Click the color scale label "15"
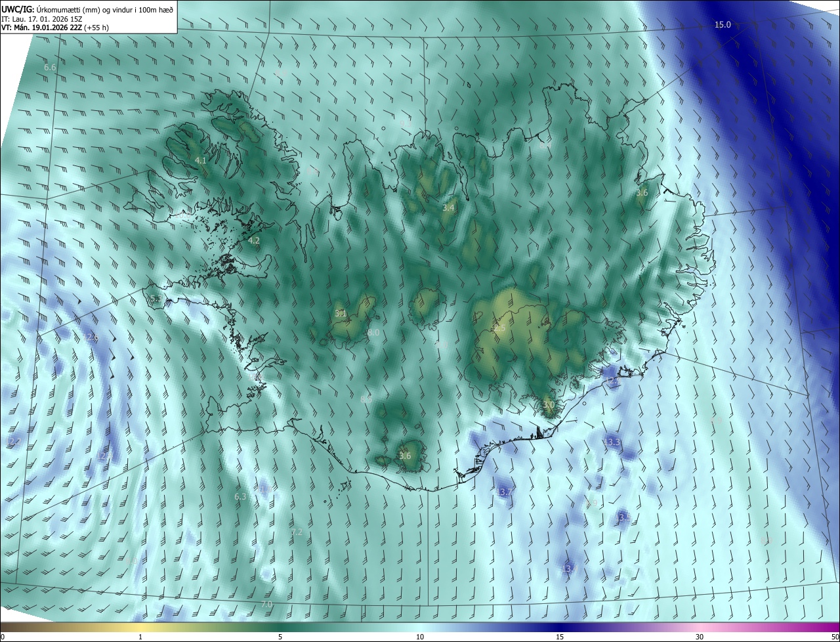This screenshot has width=840, height=642. pos(560,637)
